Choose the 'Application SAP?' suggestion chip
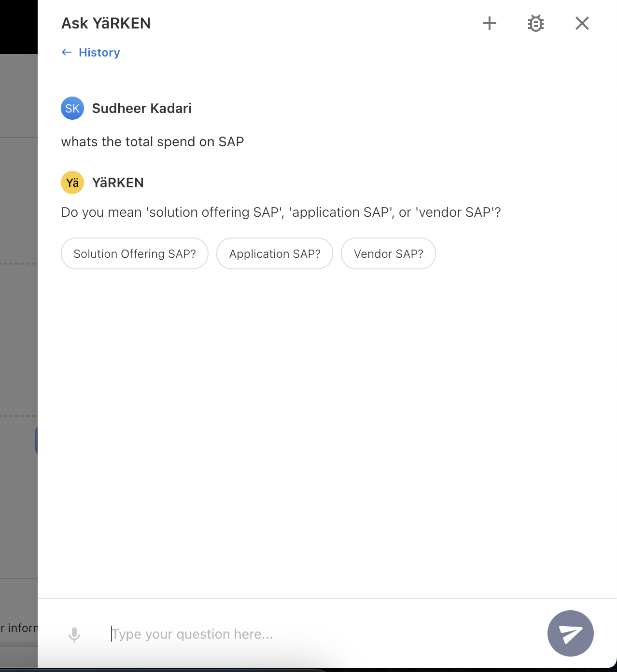Screen dimensions: 617x672 (274, 253)
